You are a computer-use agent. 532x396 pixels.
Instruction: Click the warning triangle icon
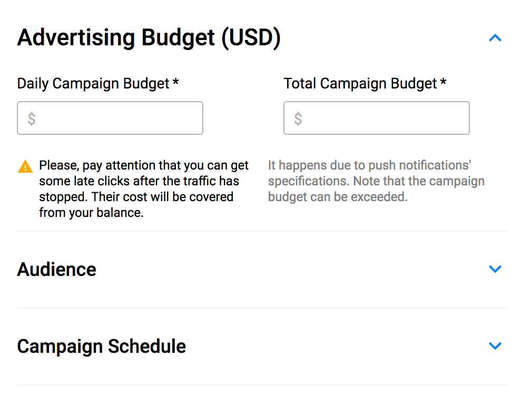click(x=24, y=166)
